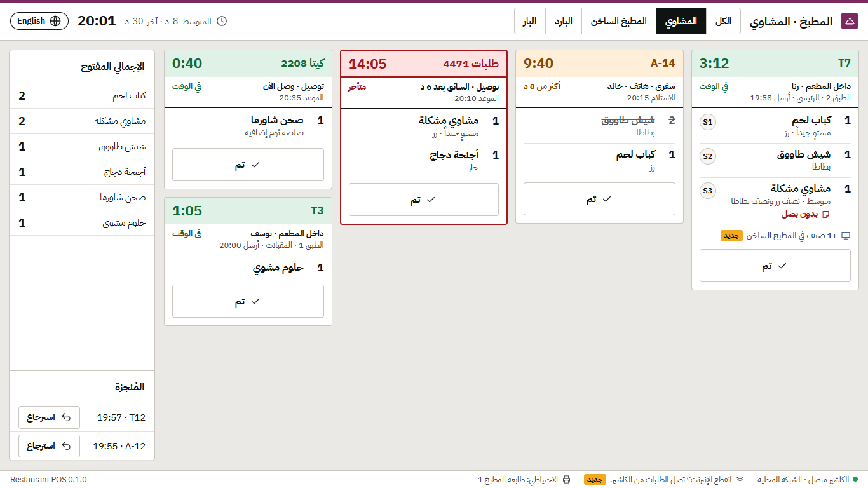868x488 pixels.
Task: Select the الكل station tab
Action: [x=723, y=21]
